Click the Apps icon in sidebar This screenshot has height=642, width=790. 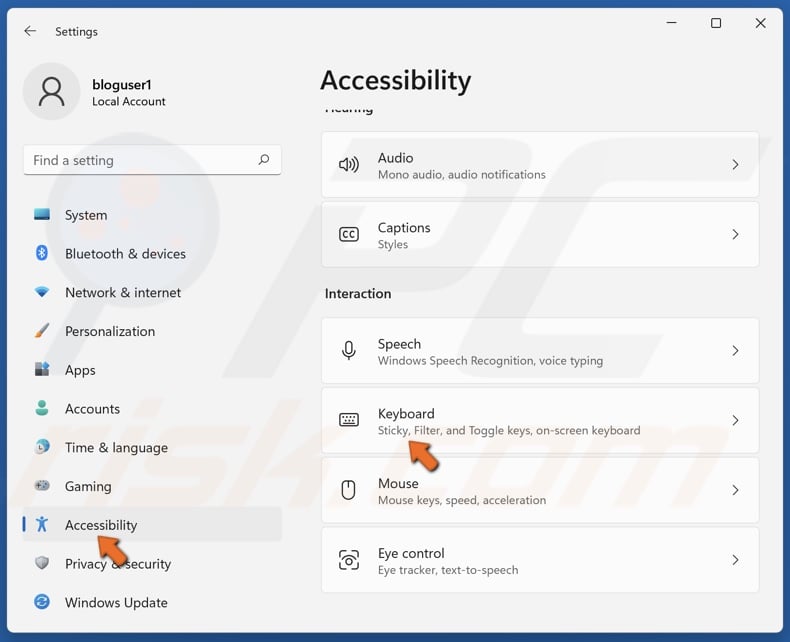tap(42, 369)
